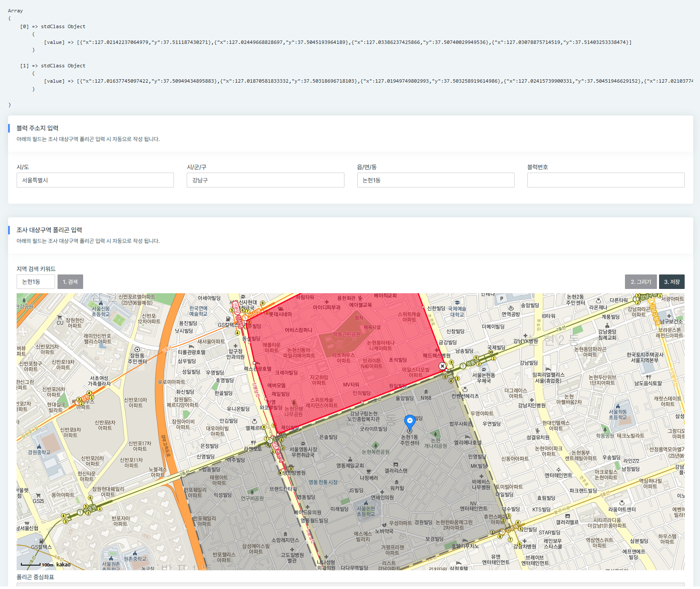Click the '[1] => stdClass Object' debug line
Image resolution: width=700 pixels, height=589 pixels.
pyautogui.click(x=53, y=66)
